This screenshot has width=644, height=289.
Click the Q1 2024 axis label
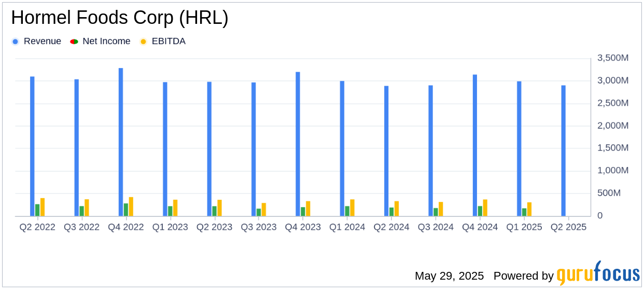(347, 227)
